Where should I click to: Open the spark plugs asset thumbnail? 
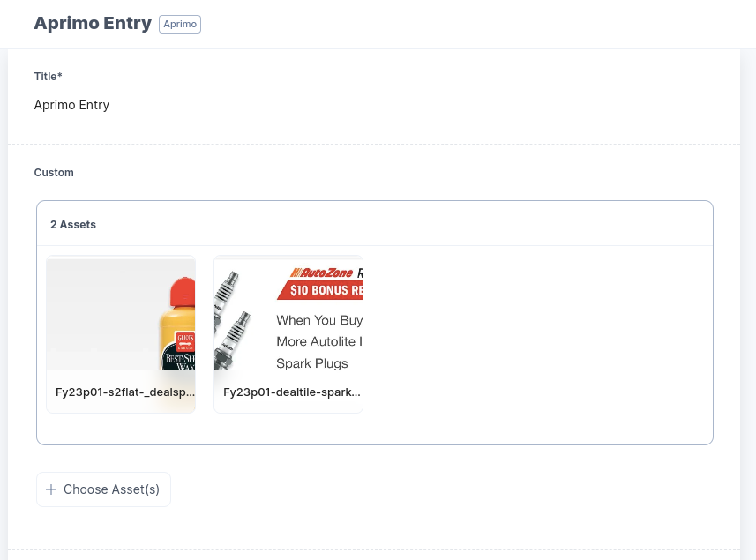pyautogui.click(x=288, y=315)
